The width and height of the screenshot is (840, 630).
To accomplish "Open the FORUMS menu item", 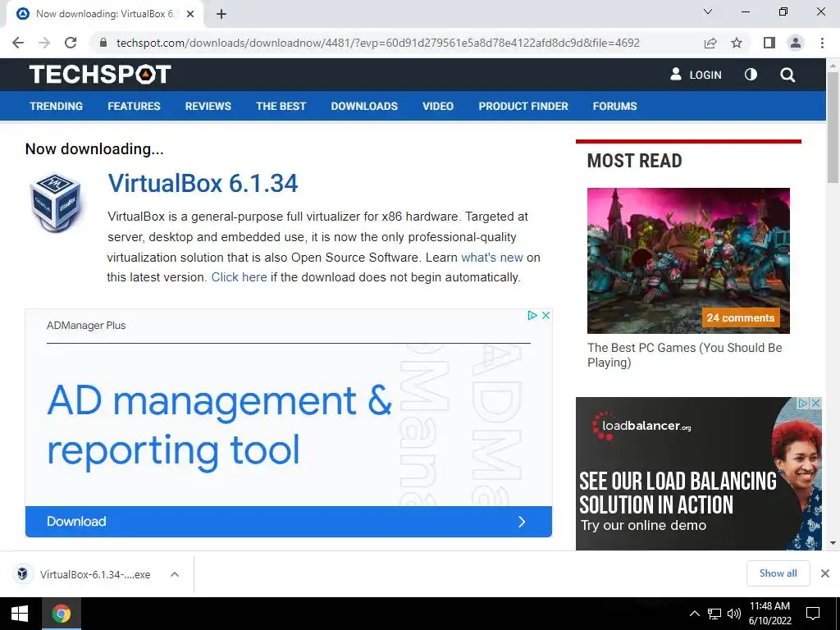I will pos(614,106).
